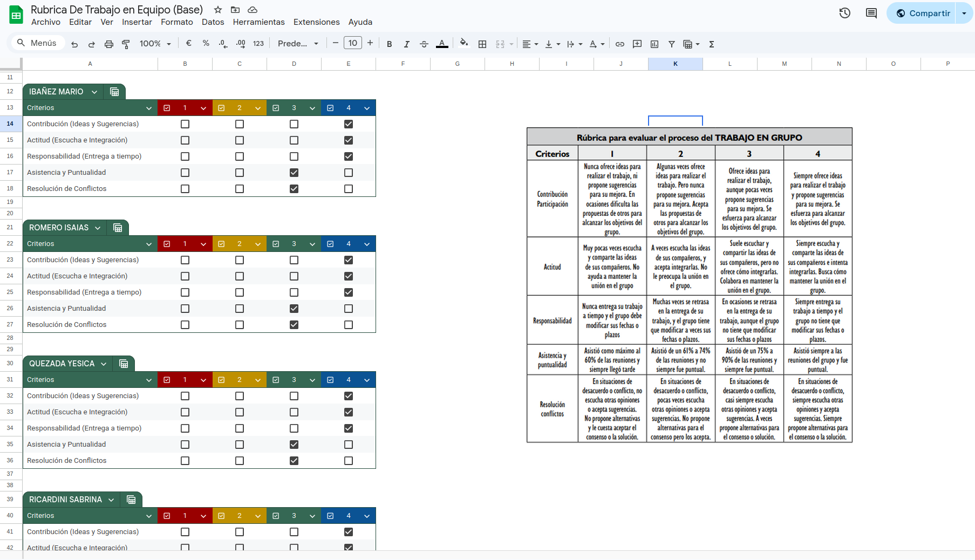Open version history clock icon
Image resolution: width=975 pixels, height=560 pixels.
click(x=845, y=13)
